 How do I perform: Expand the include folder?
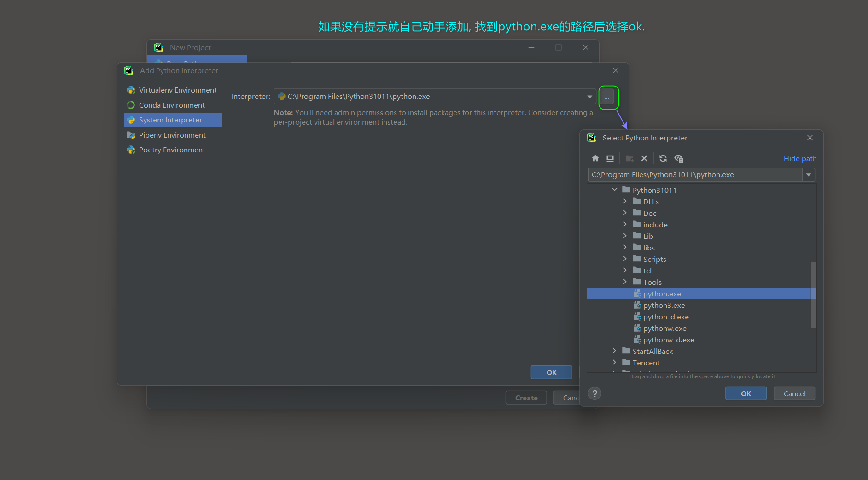click(625, 224)
